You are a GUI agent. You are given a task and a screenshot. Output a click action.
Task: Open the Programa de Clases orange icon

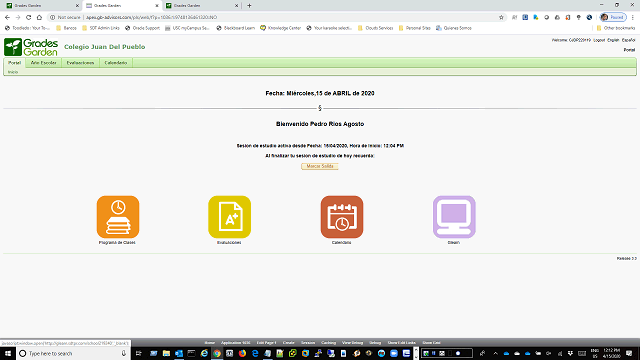click(118, 217)
